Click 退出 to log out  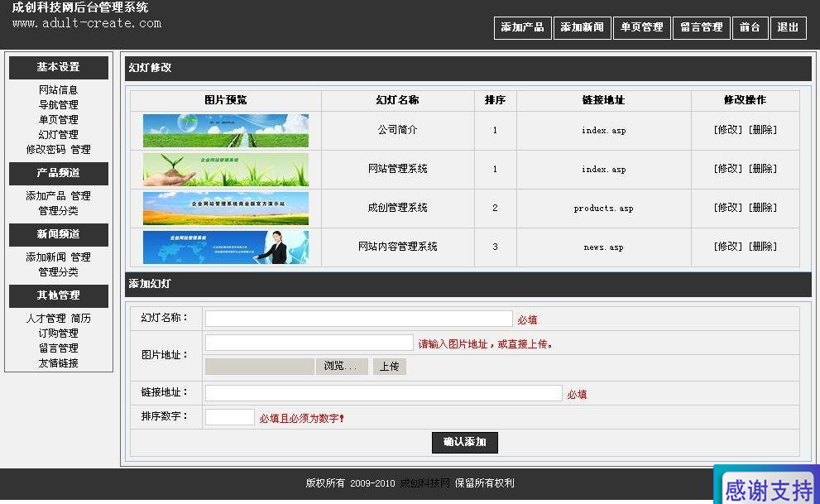point(788,27)
